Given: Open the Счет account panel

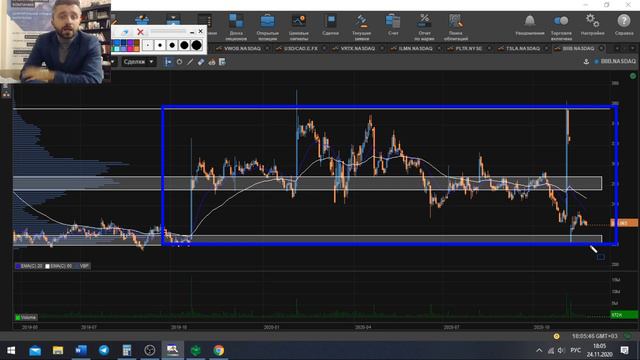Looking at the screenshot, I should tap(393, 24).
